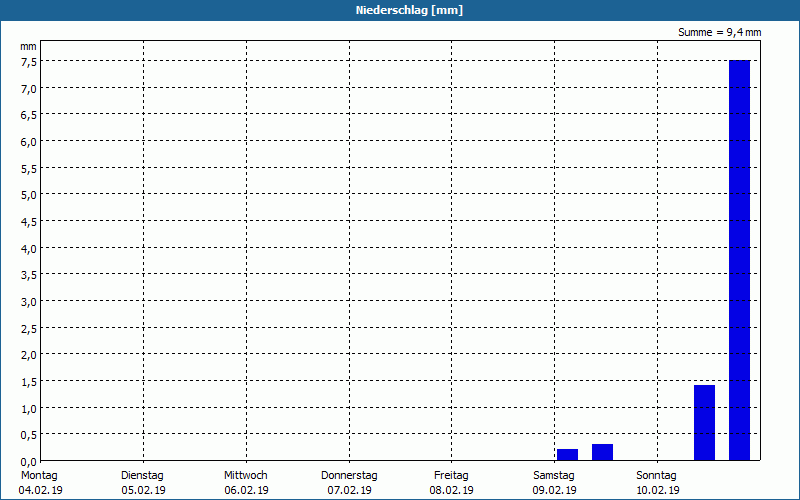Click the 'Samstag' axis label

[x=554, y=475]
